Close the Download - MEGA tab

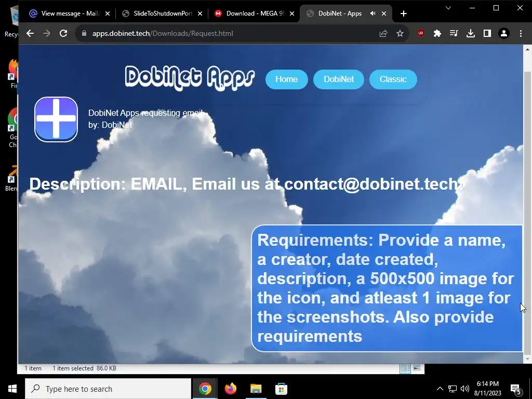tap(292, 14)
